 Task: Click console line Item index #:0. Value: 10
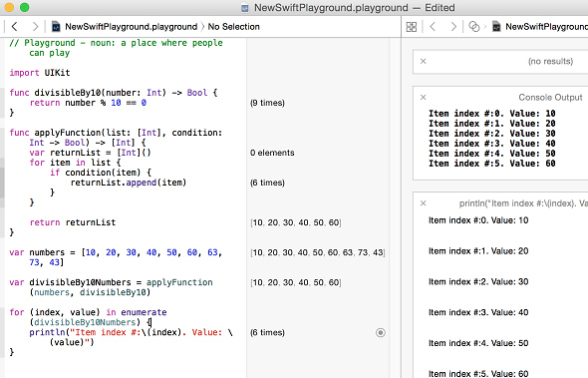[492, 114]
